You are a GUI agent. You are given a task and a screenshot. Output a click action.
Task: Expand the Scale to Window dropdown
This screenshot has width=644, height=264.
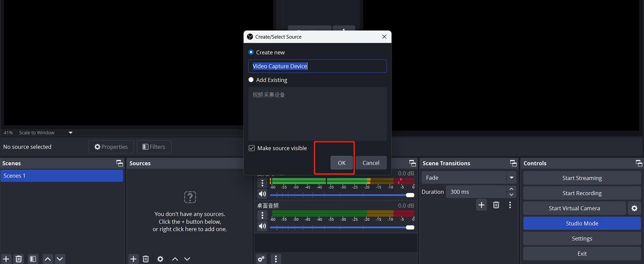70,132
